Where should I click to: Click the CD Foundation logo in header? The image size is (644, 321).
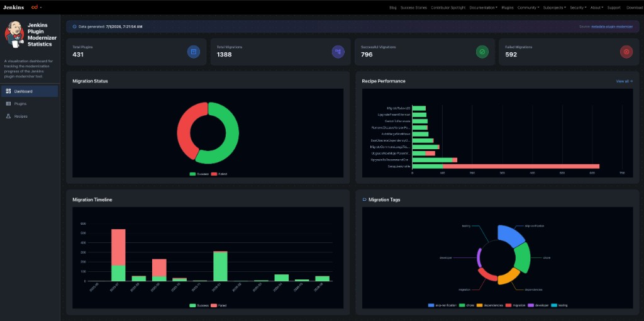tap(35, 8)
